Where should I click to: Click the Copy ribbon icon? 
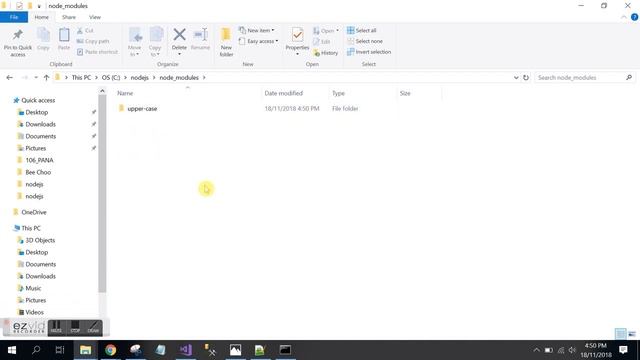point(43,35)
